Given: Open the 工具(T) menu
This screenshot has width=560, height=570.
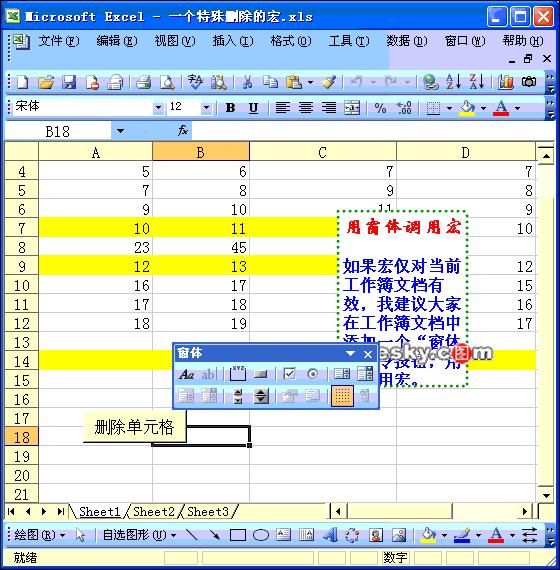Looking at the screenshot, I should (349, 41).
